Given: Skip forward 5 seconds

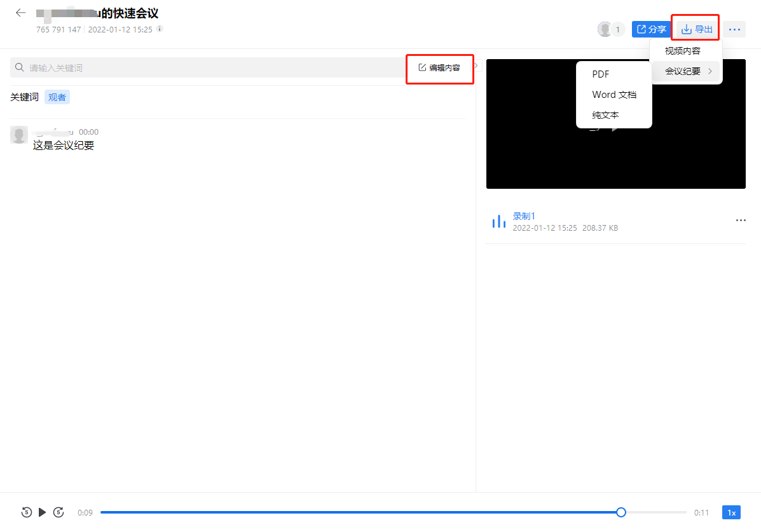Looking at the screenshot, I should [58, 512].
